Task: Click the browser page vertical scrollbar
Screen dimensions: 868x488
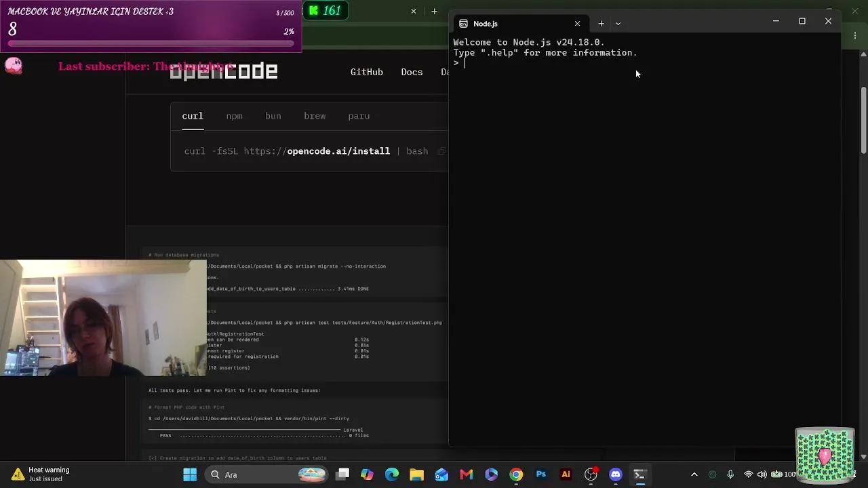Action: click(863, 122)
